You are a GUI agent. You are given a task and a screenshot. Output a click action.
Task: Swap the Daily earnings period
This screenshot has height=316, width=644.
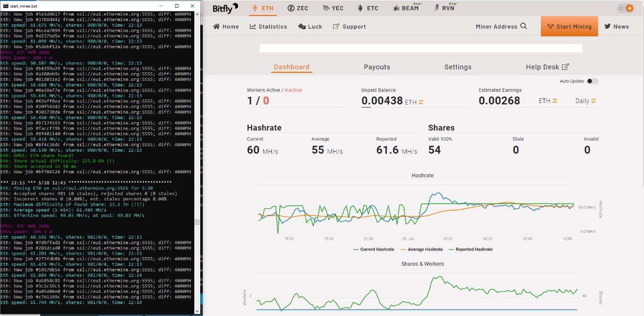(x=593, y=101)
